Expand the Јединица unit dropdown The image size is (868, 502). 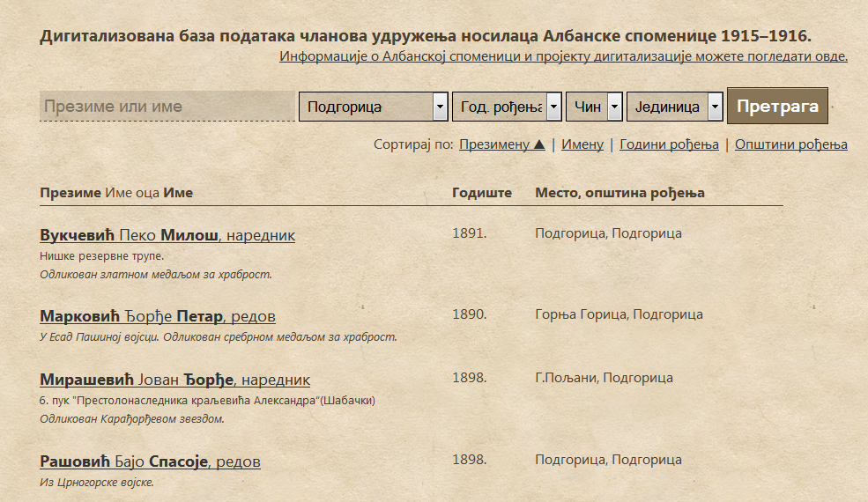[675, 107]
